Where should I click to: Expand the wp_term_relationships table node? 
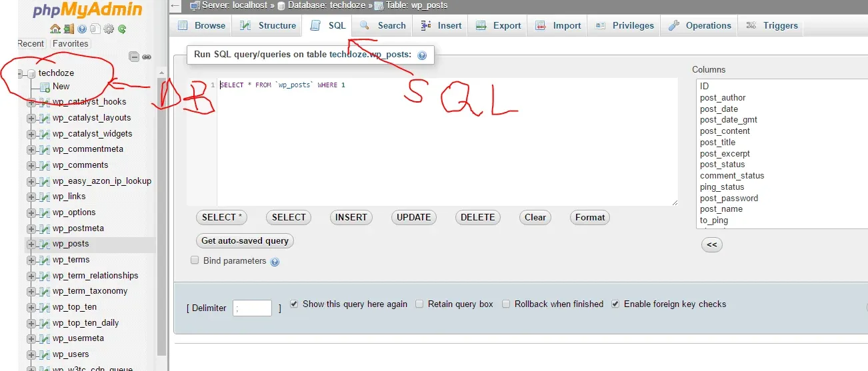(x=31, y=276)
